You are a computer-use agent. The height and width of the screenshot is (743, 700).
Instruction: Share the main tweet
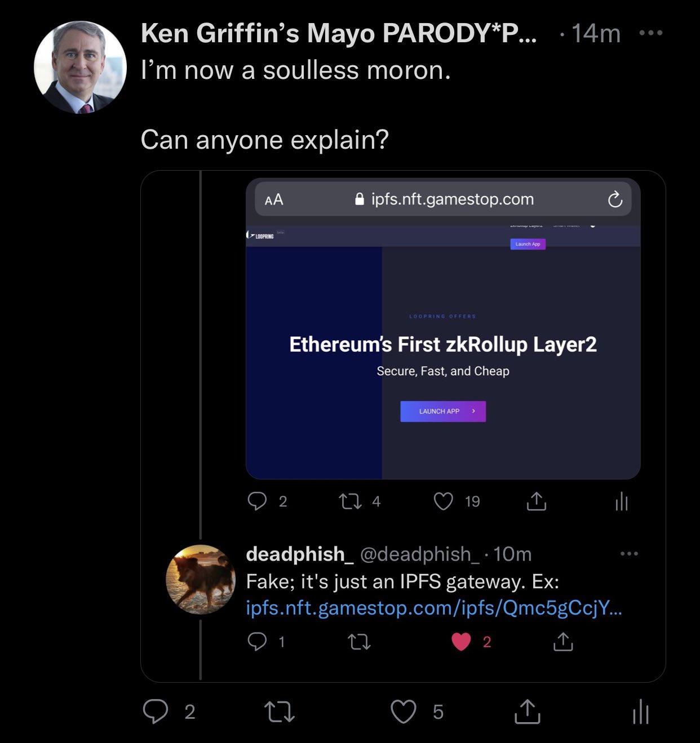(x=528, y=711)
